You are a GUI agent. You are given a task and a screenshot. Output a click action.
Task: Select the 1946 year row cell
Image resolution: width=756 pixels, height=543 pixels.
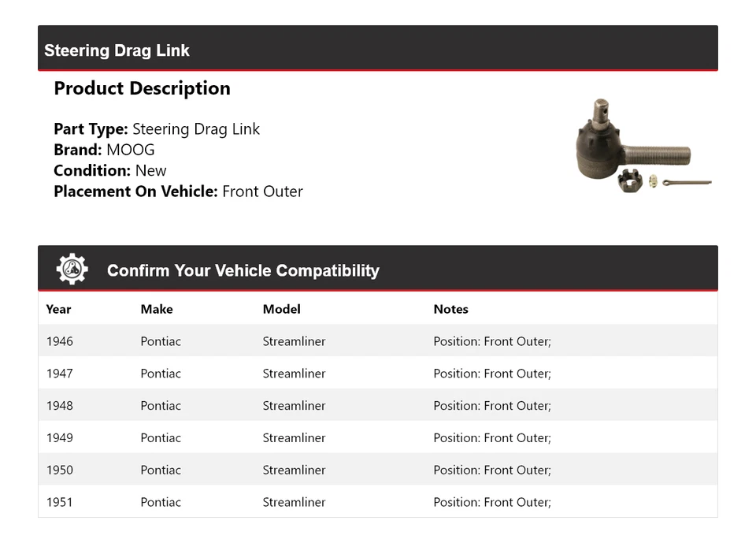click(x=59, y=341)
